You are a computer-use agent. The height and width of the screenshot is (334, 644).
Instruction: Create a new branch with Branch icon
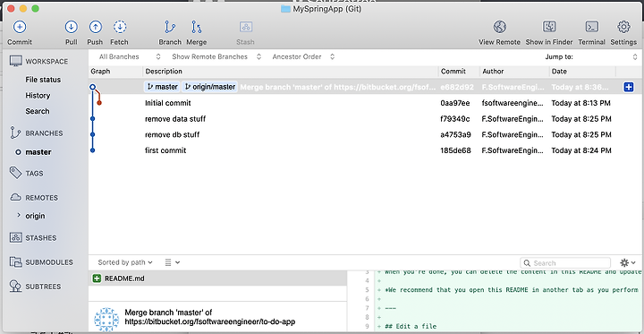point(170,27)
